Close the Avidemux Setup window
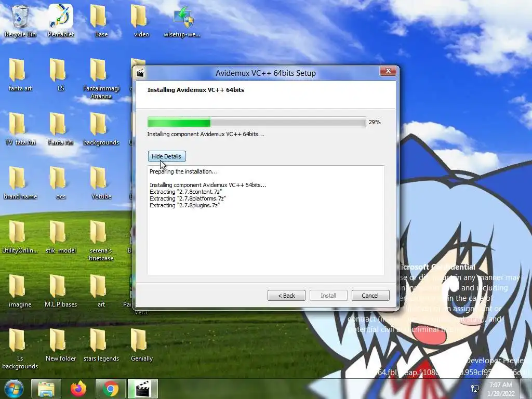 pyautogui.click(x=388, y=71)
